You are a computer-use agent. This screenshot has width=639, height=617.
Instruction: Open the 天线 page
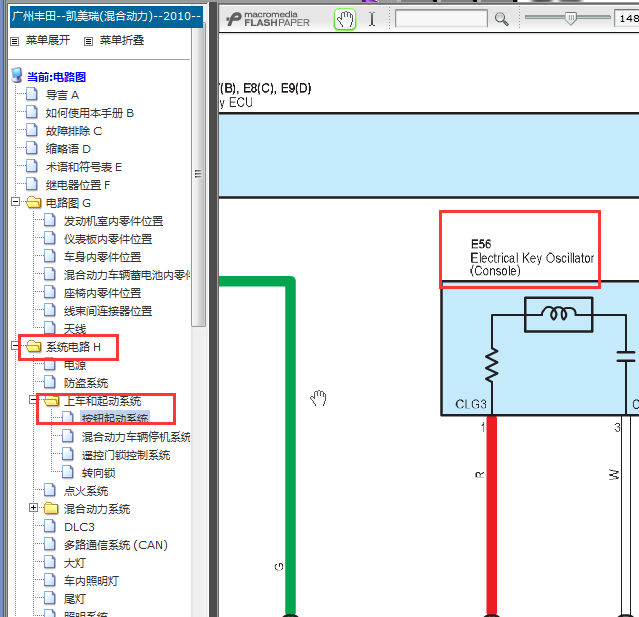tap(75, 328)
